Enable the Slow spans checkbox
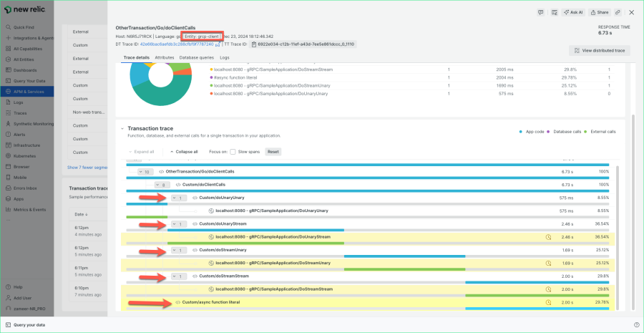The image size is (644, 333). click(233, 152)
